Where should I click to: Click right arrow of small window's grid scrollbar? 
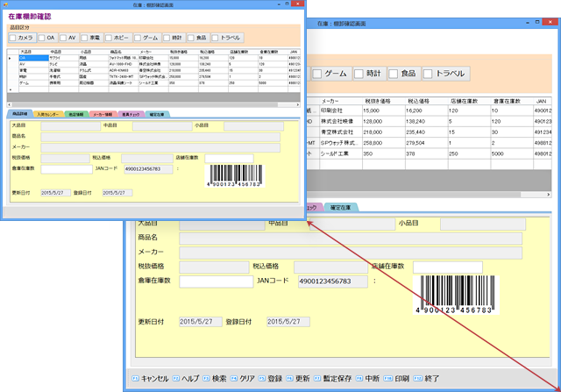click(298, 104)
